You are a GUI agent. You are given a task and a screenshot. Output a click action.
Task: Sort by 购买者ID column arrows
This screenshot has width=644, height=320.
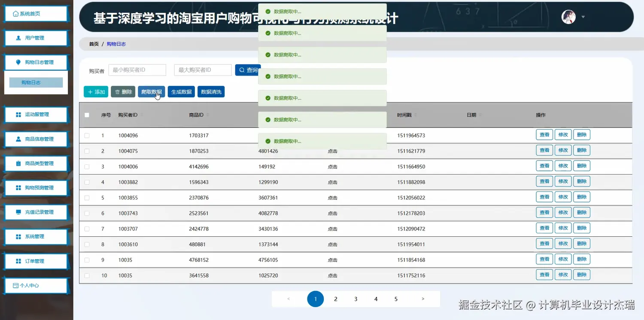coord(142,115)
